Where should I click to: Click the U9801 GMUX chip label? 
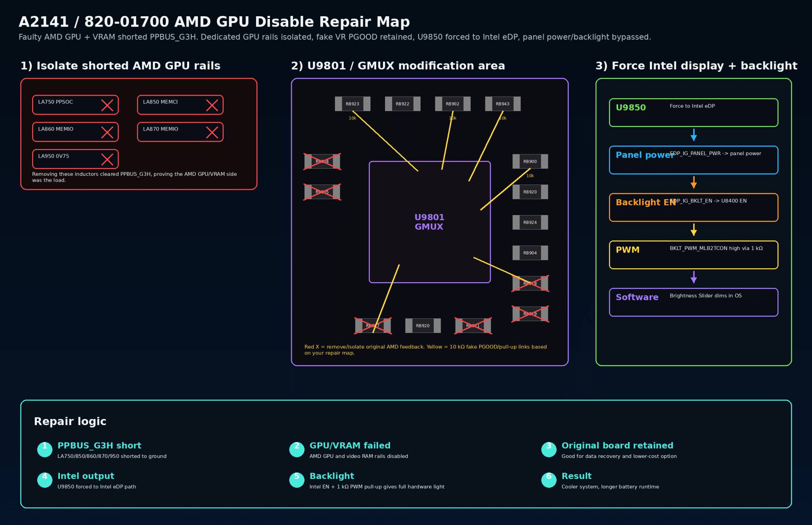(x=429, y=222)
